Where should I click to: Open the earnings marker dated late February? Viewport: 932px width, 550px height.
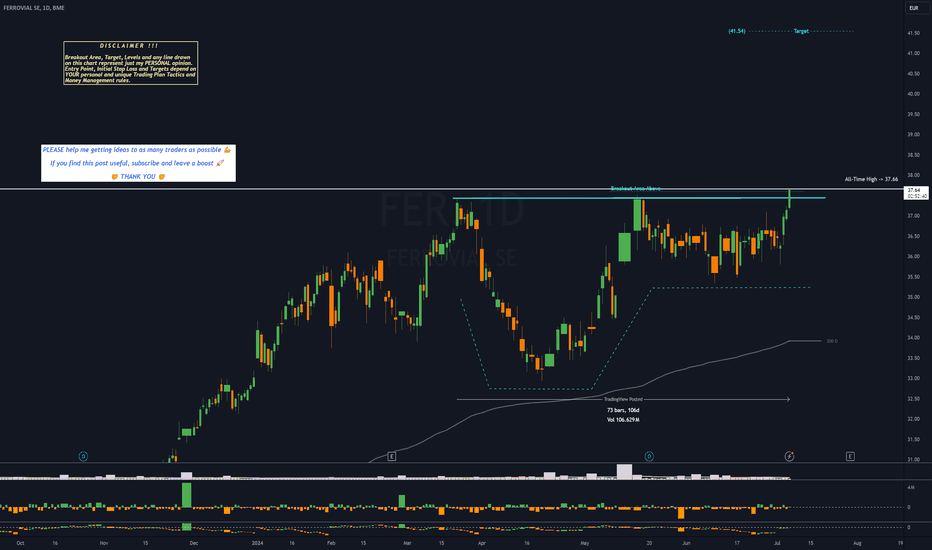click(x=391, y=456)
